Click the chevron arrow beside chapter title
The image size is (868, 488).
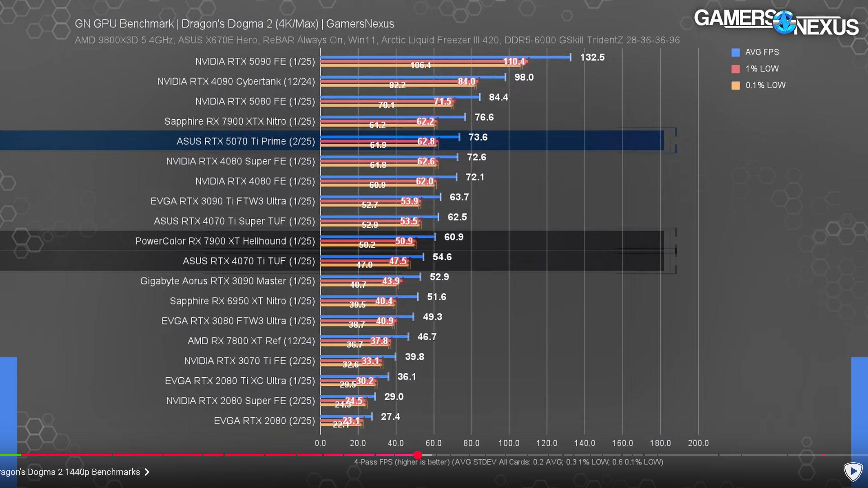pyautogui.click(x=147, y=472)
